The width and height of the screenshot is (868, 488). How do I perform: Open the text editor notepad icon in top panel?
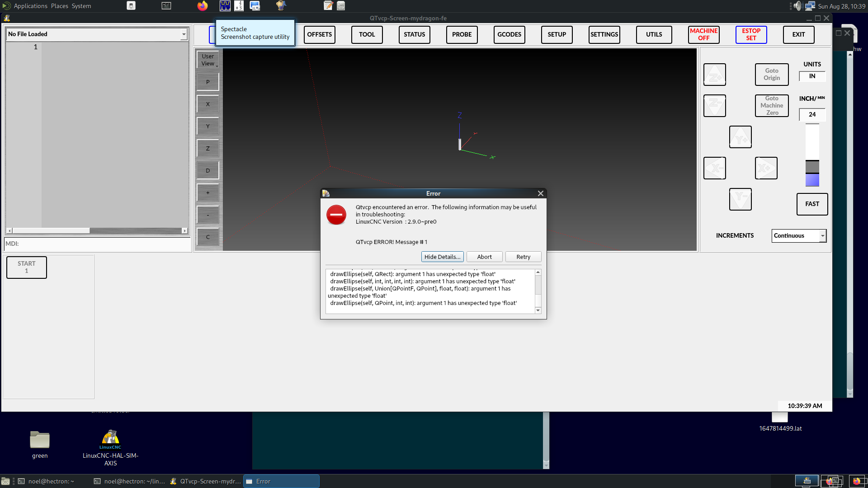point(328,6)
